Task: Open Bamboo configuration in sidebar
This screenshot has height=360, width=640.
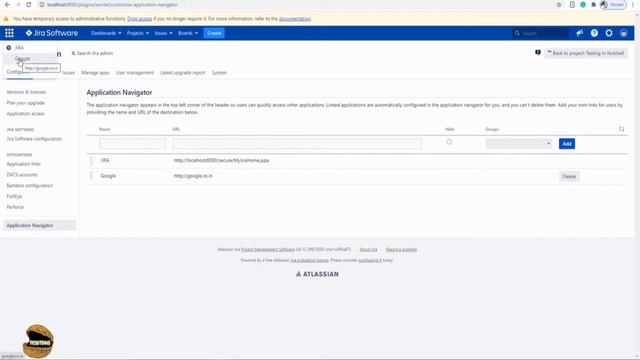Action: 29,186
